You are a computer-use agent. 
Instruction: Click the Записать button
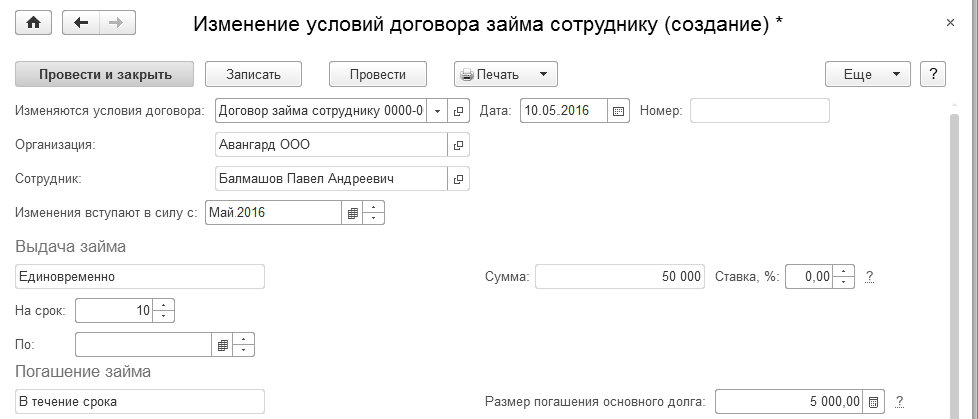254,74
